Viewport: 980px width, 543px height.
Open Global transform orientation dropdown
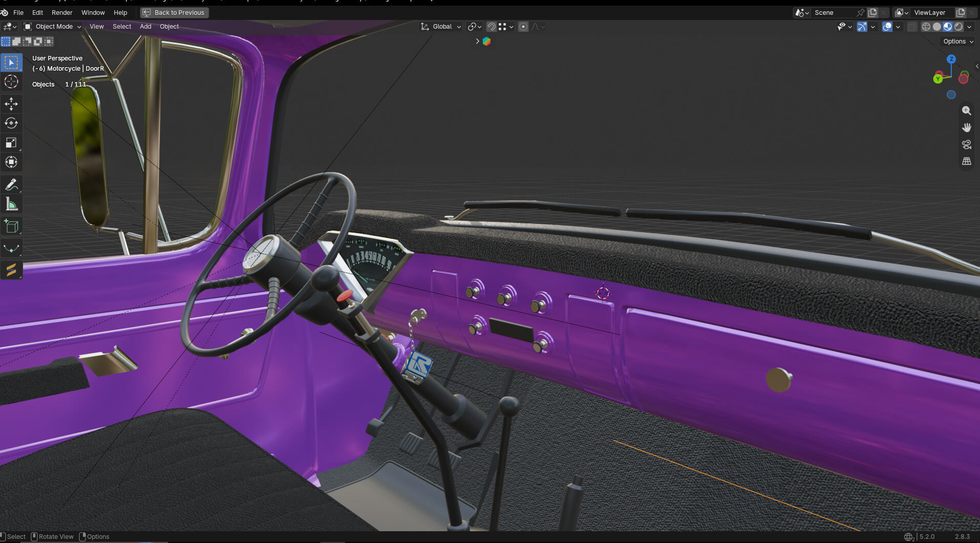pos(441,27)
